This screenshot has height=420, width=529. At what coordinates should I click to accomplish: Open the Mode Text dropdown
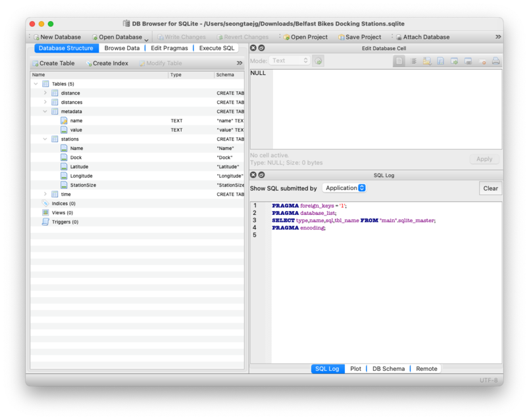click(290, 60)
